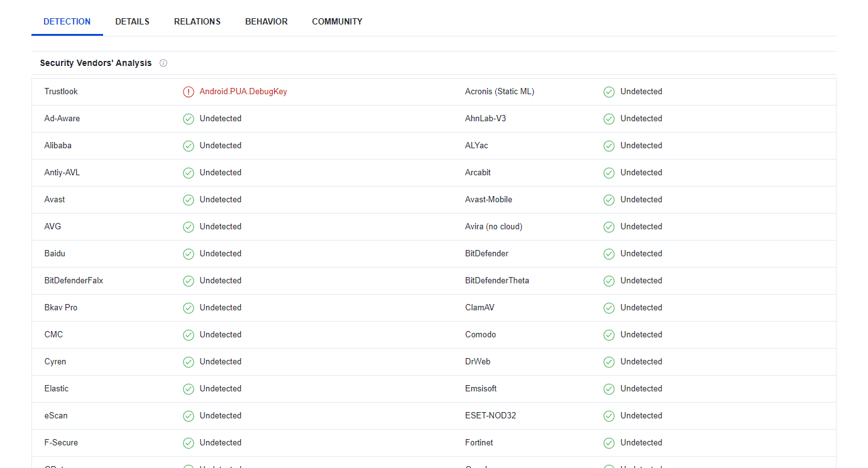Click the green check icon for ClamAV
The width and height of the screenshot is (868, 468).
click(609, 308)
